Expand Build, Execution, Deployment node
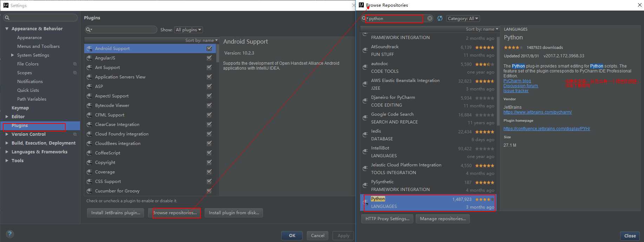Viewport: 644px width, 242px height. [7, 143]
